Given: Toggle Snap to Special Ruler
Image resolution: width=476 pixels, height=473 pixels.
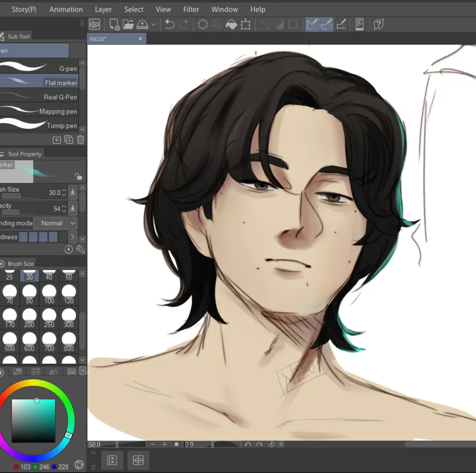Looking at the screenshot, I should pos(326,24).
